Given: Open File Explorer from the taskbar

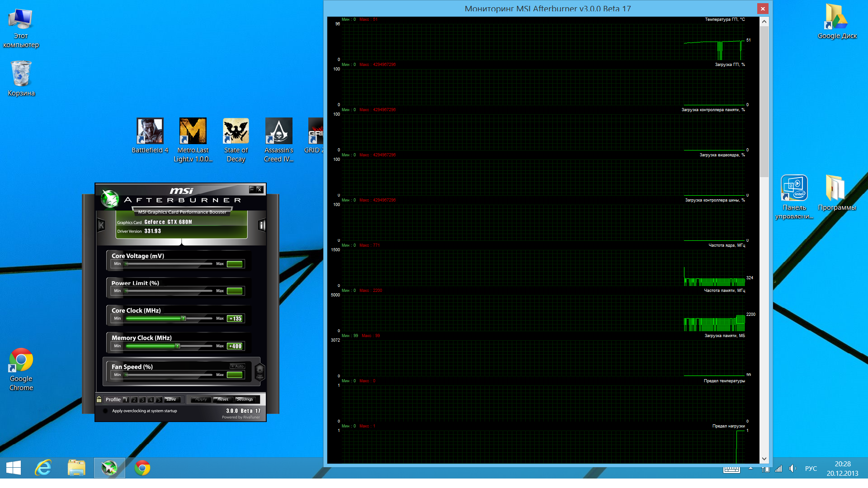Looking at the screenshot, I should click(x=76, y=468).
